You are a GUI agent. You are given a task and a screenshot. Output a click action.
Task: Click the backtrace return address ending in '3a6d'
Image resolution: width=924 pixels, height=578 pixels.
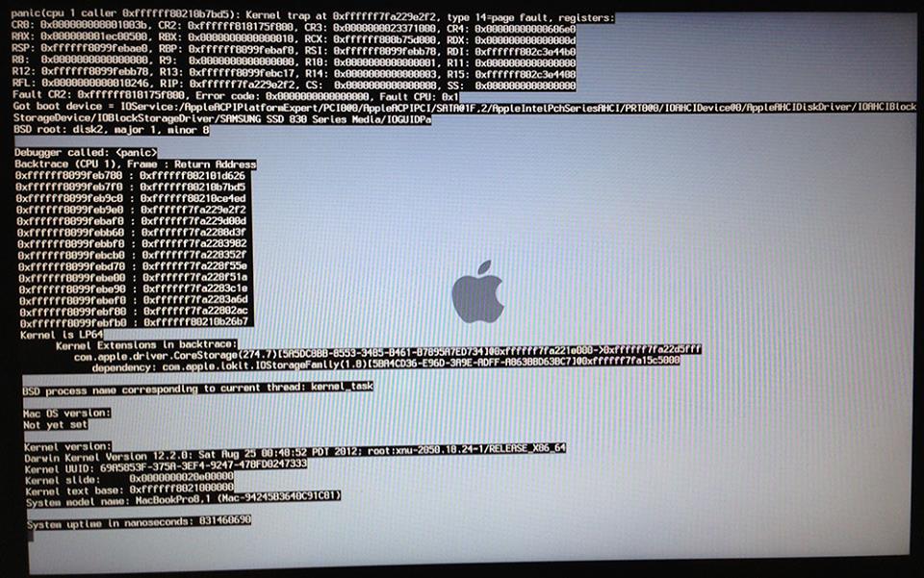click(x=195, y=300)
